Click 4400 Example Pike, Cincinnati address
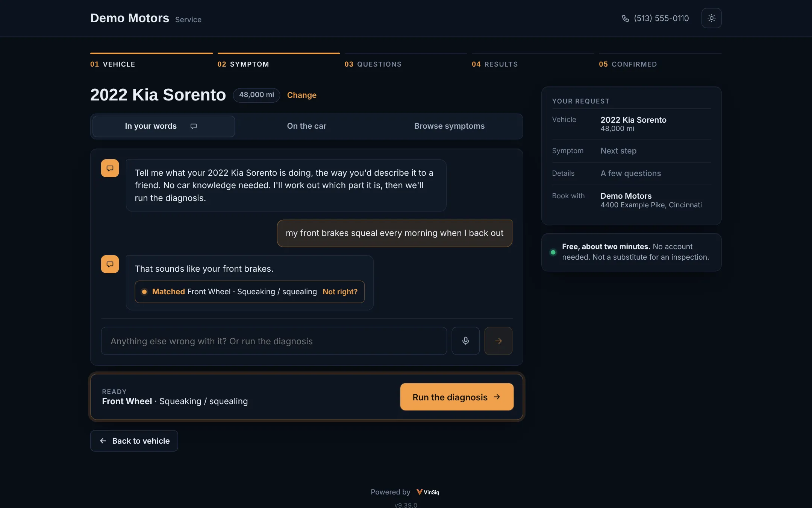This screenshot has height=508, width=812. point(651,205)
